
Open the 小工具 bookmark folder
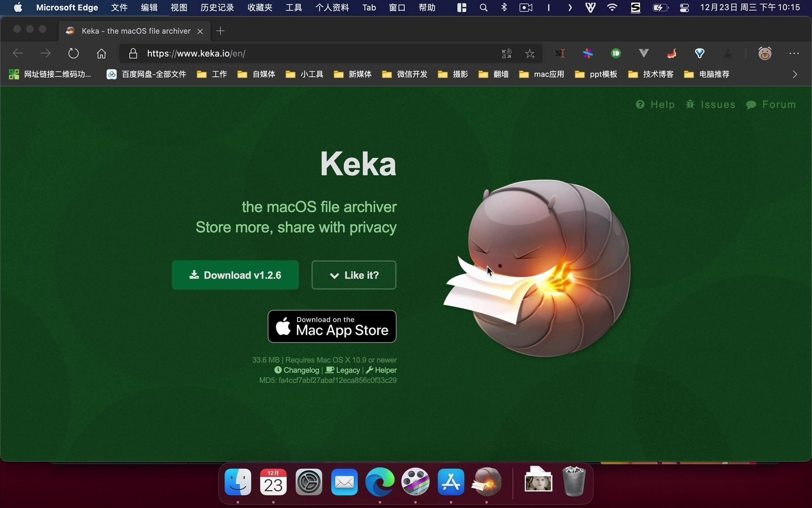[304, 74]
